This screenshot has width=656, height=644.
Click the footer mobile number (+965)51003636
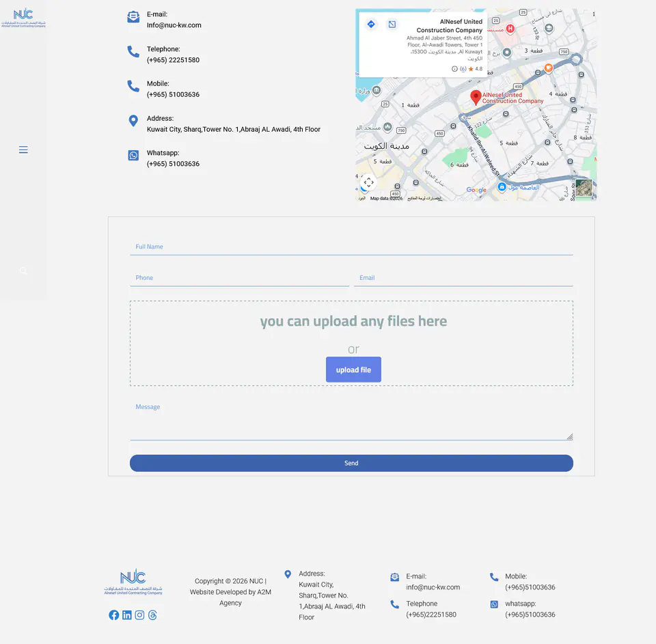530,587
